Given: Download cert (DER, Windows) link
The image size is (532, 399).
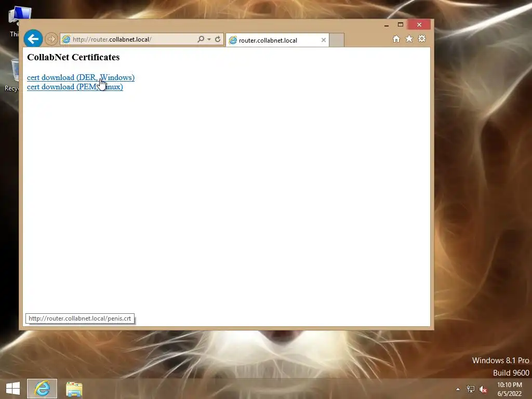Looking at the screenshot, I should [81, 77].
